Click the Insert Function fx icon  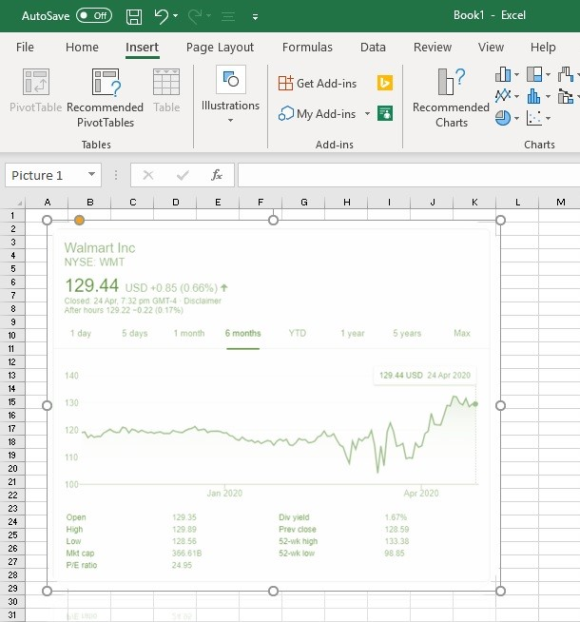217,175
